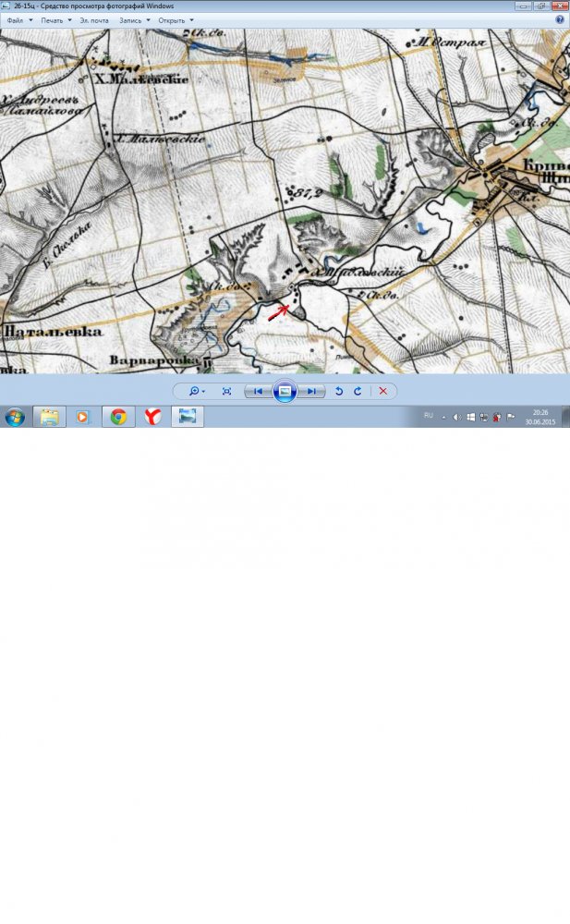This screenshot has height=924, width=570.
Task: Open Windows Explorer from the taskbar
Action: [x=49, y=417]
